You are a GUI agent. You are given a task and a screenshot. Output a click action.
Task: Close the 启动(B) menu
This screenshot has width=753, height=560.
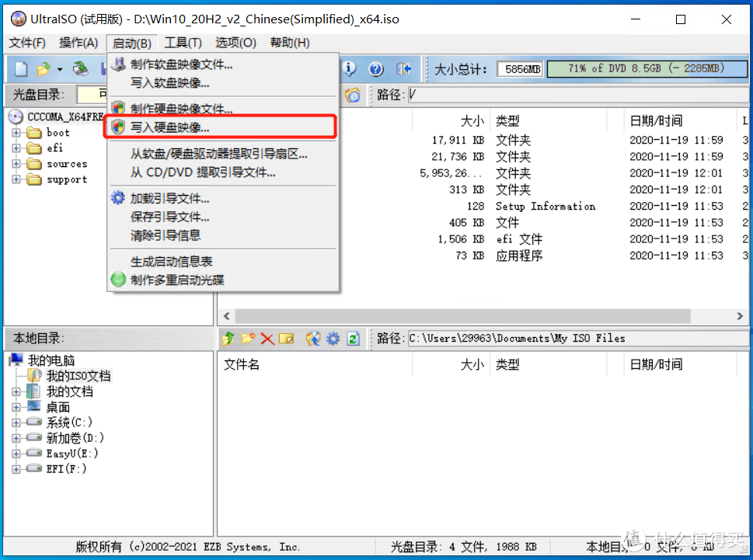131,43
